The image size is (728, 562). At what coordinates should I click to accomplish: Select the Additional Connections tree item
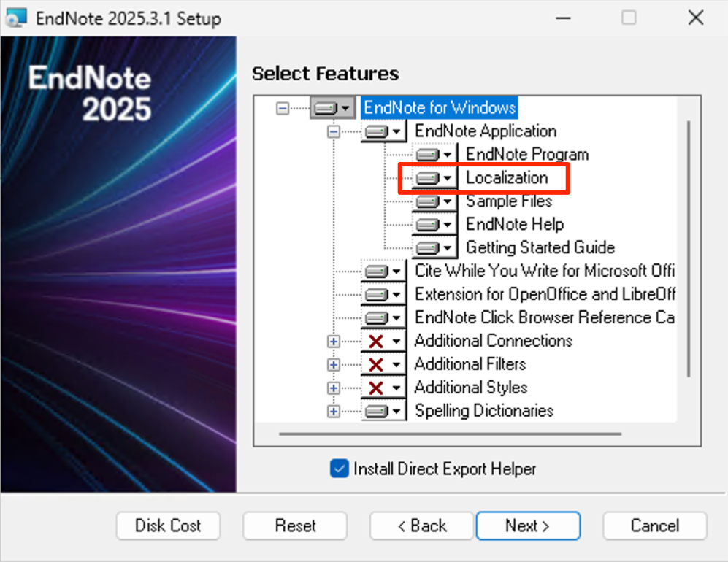[x=494, y=341]
